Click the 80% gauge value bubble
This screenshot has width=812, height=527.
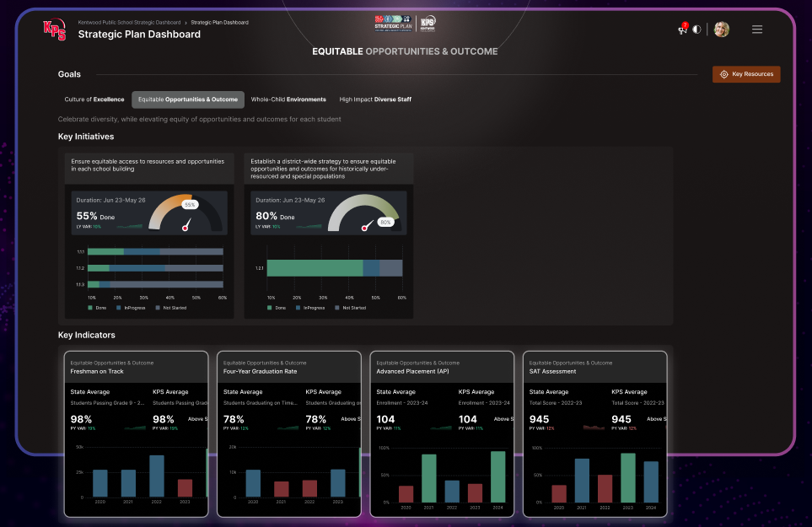[385, 223]
